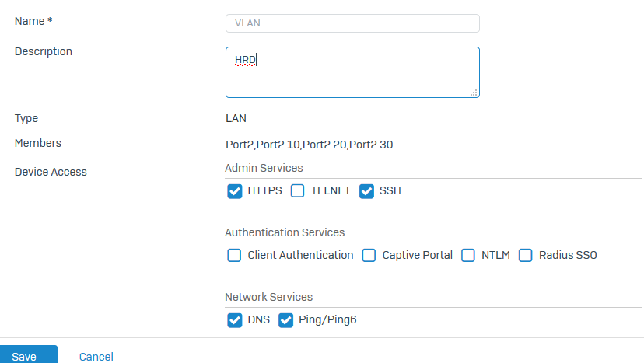Enable the TELNET checkbox
Viewport: 644px width, 363px height.
coord(297,191)
